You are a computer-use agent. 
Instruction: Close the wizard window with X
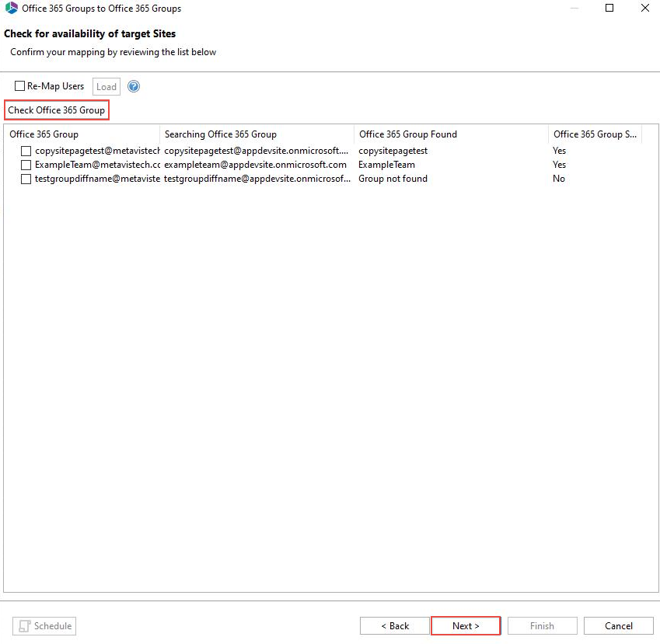pos(645,8)
